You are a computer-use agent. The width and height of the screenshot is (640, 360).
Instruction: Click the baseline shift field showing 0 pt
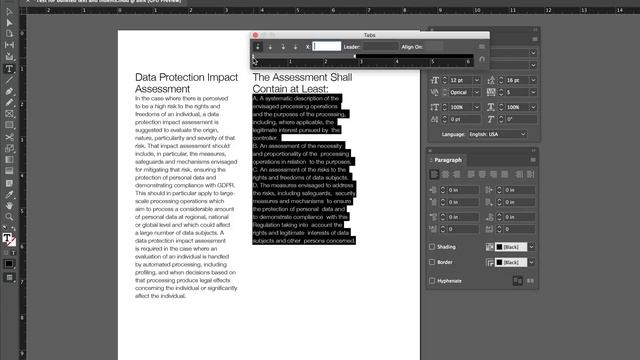[x=465, y=120]
